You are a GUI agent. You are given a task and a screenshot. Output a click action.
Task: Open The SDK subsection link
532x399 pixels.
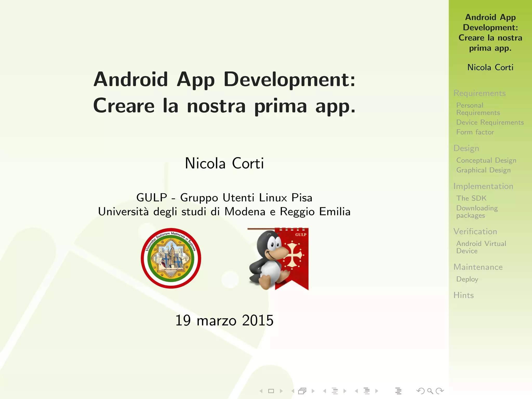point(471,198)
